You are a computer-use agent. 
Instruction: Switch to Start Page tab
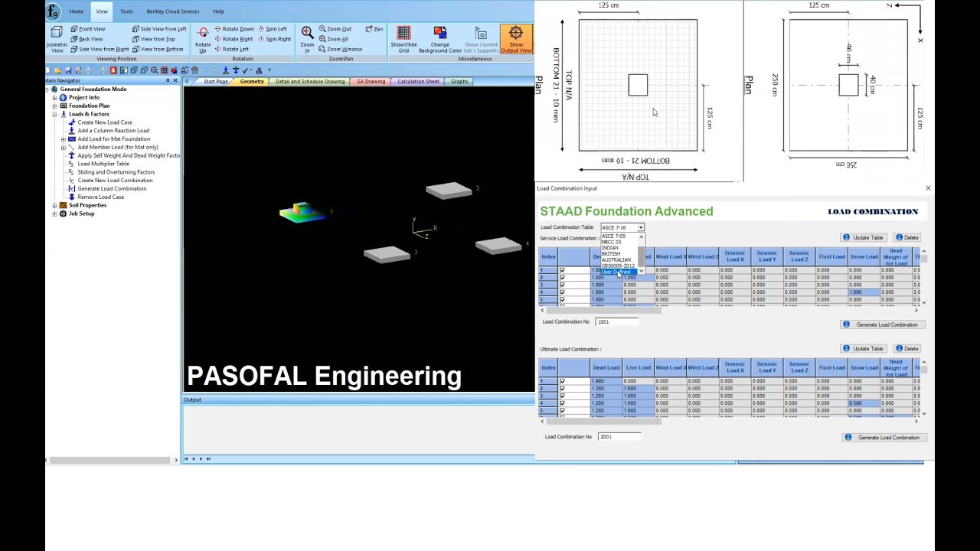(x=215, y=81)
